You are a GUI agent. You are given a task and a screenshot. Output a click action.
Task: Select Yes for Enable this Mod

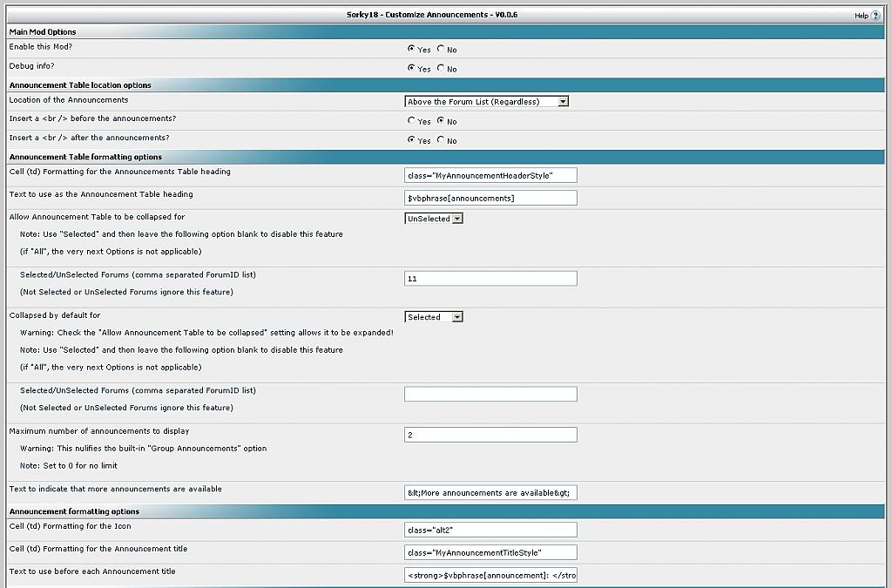point(411,49)
